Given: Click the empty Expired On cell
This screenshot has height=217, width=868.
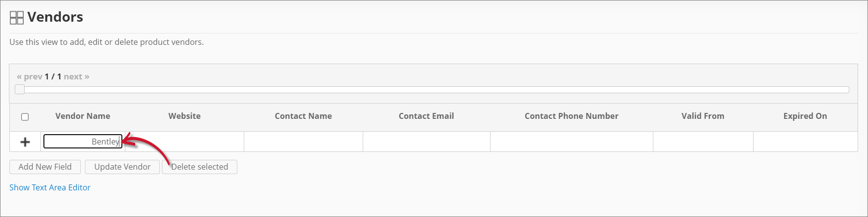Looking at the screenshot, I should pos(805,142).
